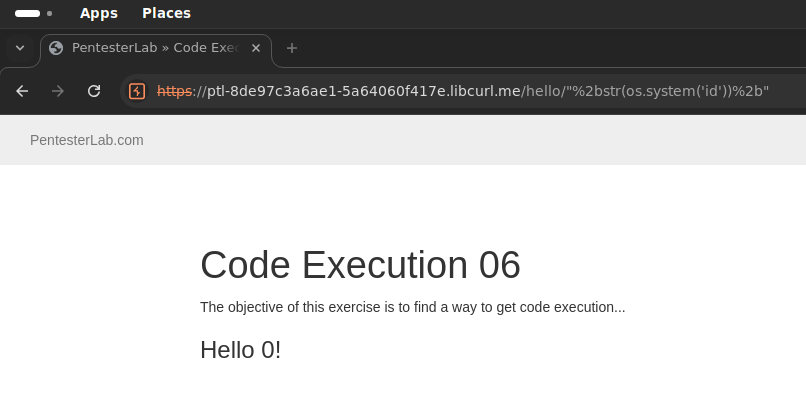Screen dimensions: 806x403
Task: Reload the current page
Action: point(94,91)
